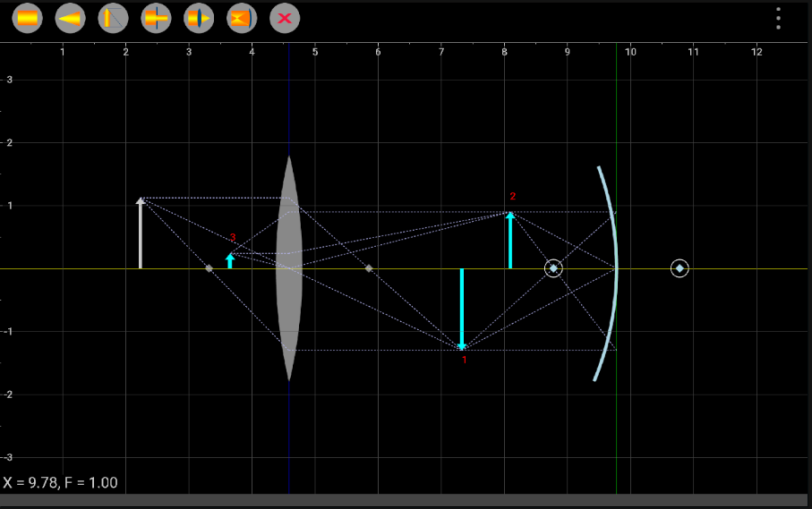
Task: Select the cyan image arrow labeled 1
Action: 462,309
